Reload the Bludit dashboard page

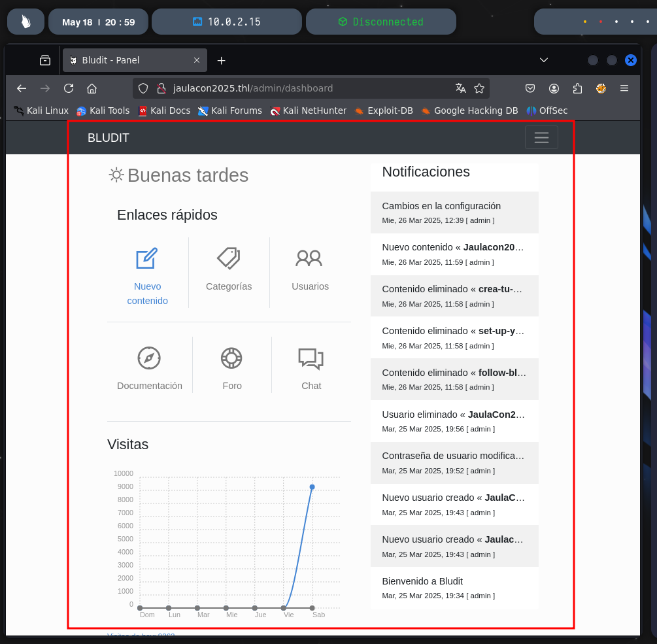69,88
